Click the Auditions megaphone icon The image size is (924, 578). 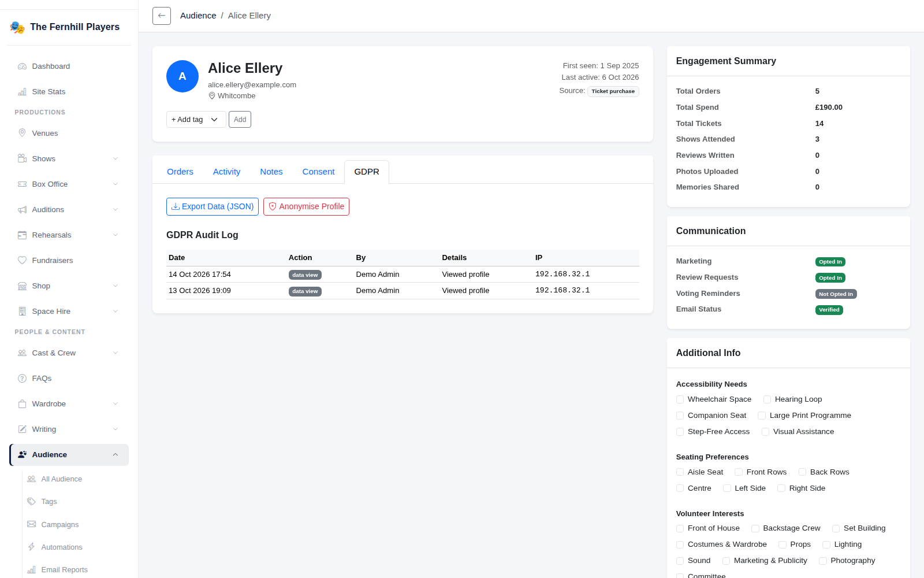22,209
